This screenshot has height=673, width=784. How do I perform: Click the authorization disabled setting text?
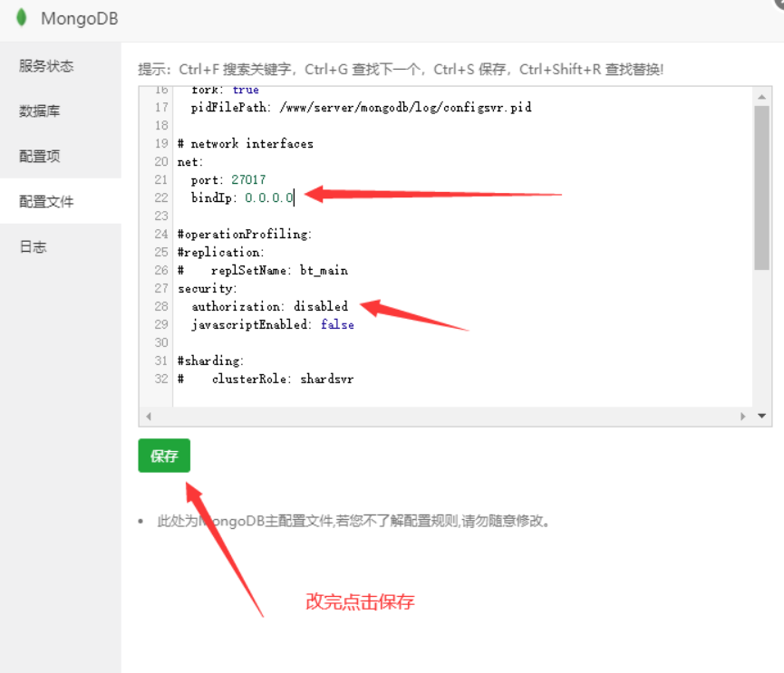point(269,306)
